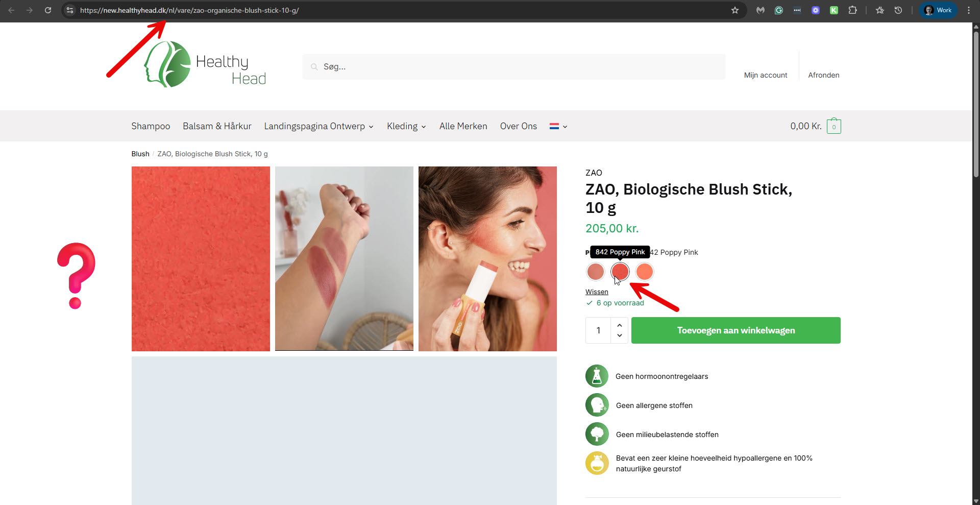Open the red texture swatch image

pyautogui.click(x=201, y=259)
